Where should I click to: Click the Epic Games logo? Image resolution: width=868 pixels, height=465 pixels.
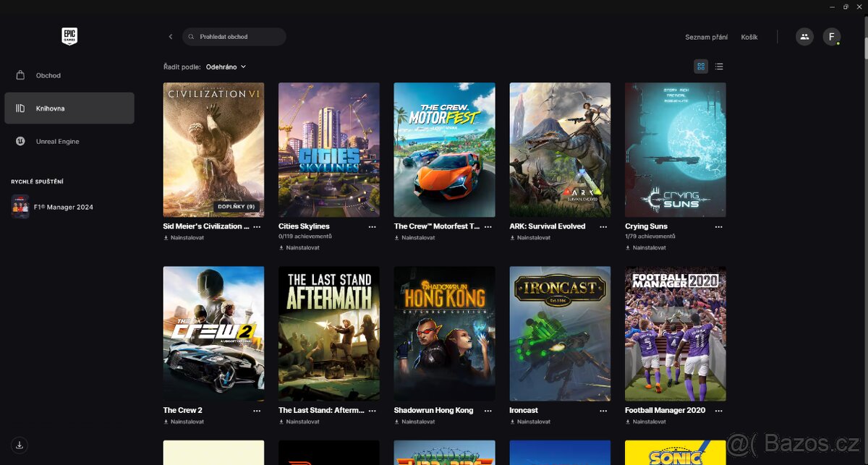69,36
